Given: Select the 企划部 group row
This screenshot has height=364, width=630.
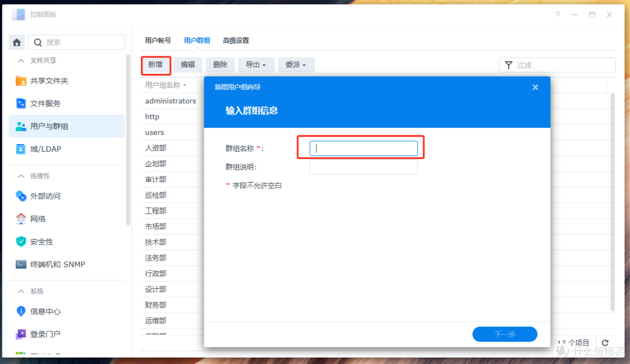Looking at the screenshot, I should click(x=173, y=163).
